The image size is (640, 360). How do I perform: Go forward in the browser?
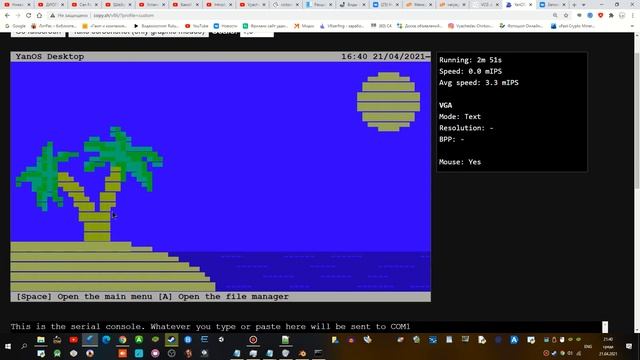click(x=18, y=16)
